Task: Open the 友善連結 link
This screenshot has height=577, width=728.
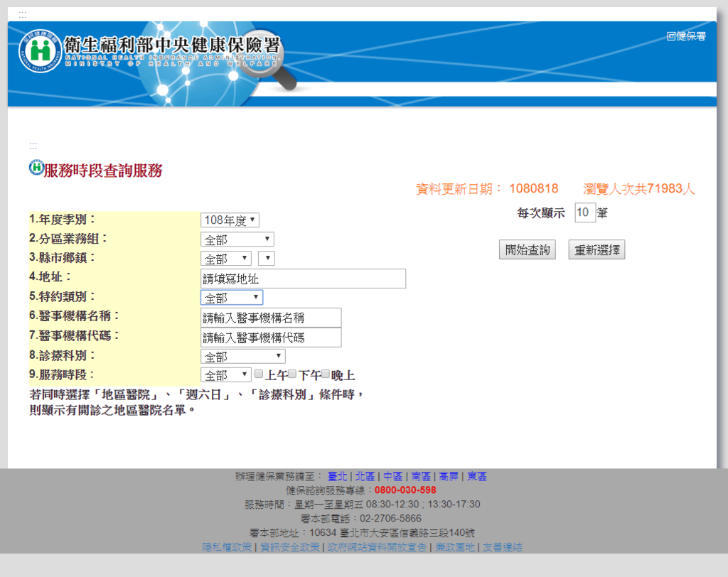Action: [x=503, y=547]
